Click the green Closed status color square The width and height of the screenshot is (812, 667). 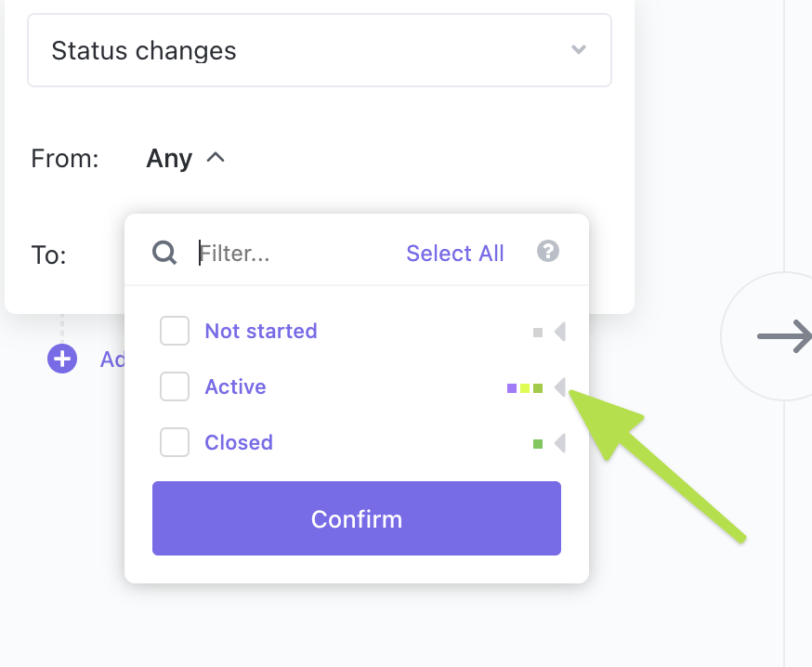click(538, 444)
